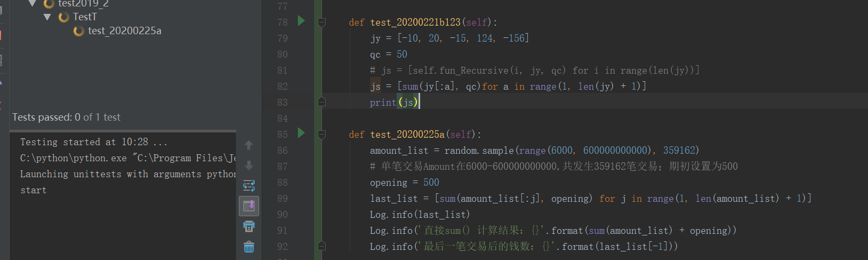Click the commented 'self.fun_Recursive' line
868x260 pixels.
coord(535,70)
